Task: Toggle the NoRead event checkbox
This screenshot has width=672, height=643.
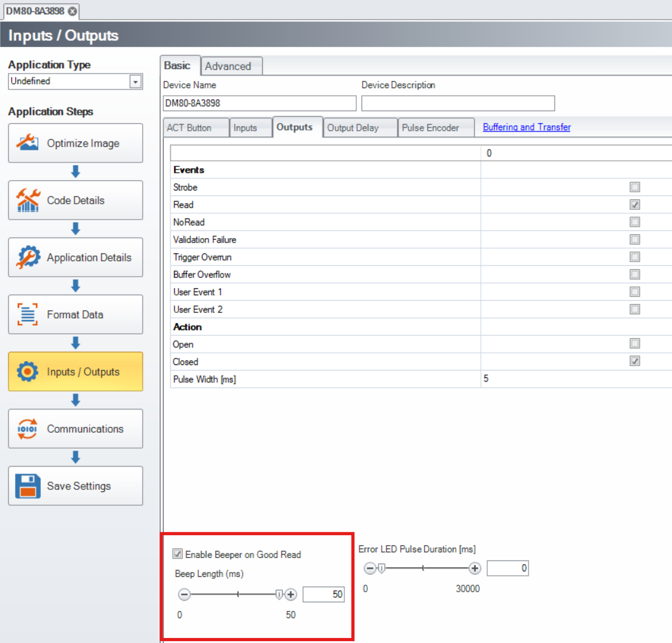Action: point(635,222)
